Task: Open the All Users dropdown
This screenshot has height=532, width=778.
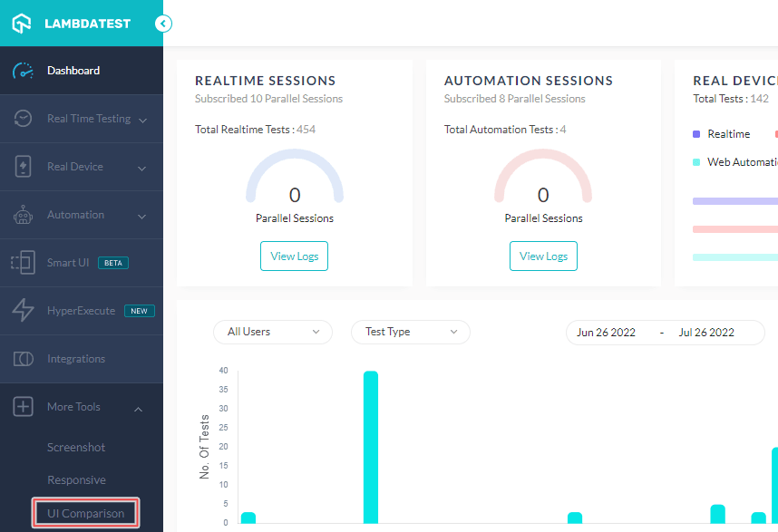Action: coord(272,332)
